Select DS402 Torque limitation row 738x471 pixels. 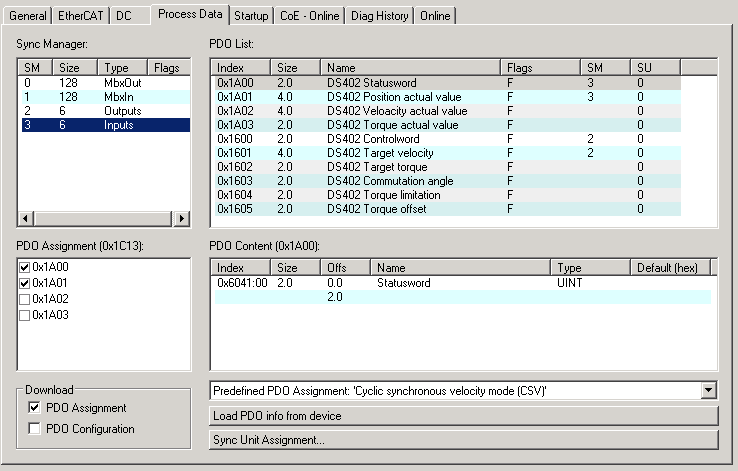click(448, 195)
